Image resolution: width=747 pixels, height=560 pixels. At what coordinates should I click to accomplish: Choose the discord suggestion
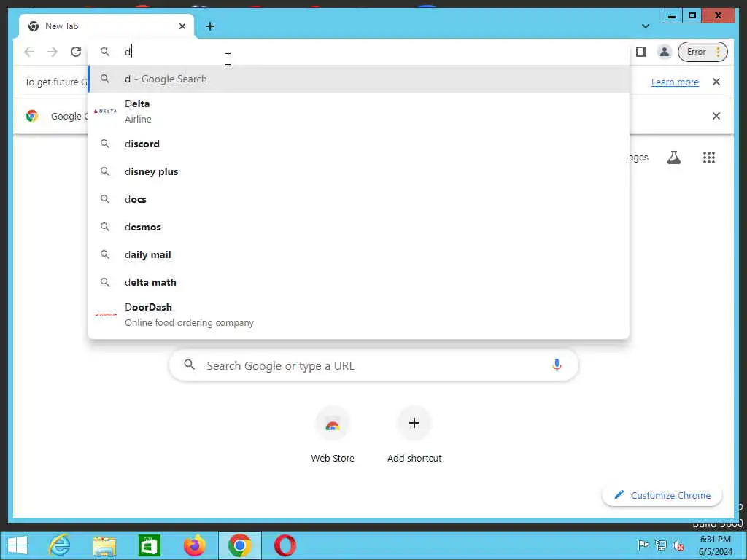click(x=358, y=144)
